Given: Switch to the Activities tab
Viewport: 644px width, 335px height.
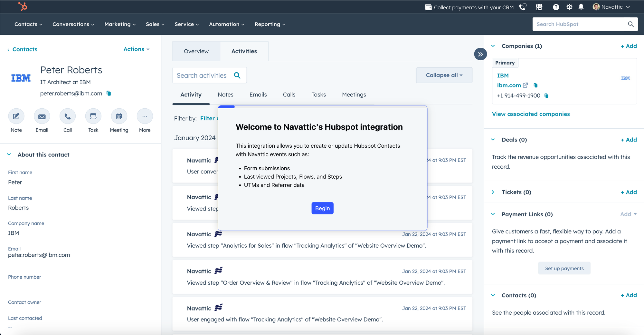Looking at the screenshot, I should (244, 51).
